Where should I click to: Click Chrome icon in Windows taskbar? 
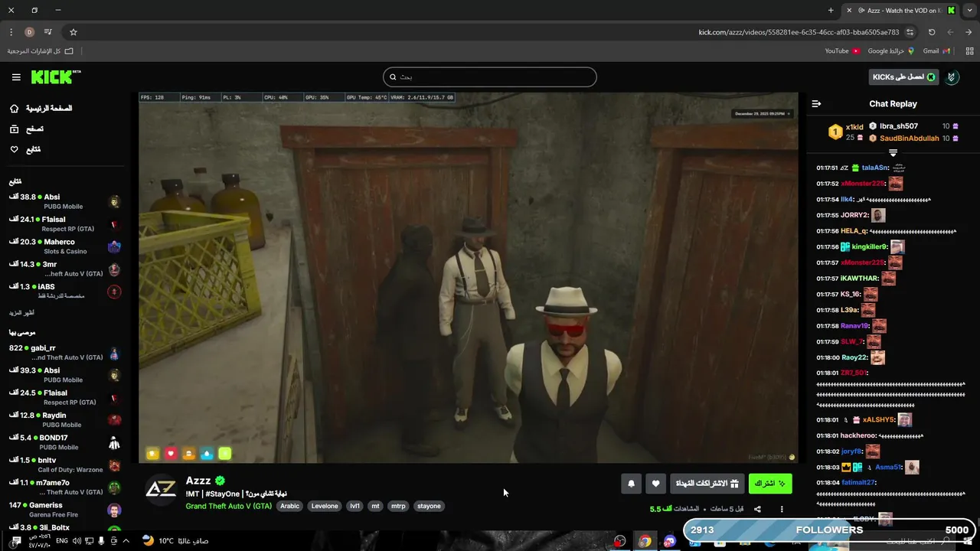click(x=645, y=541)
